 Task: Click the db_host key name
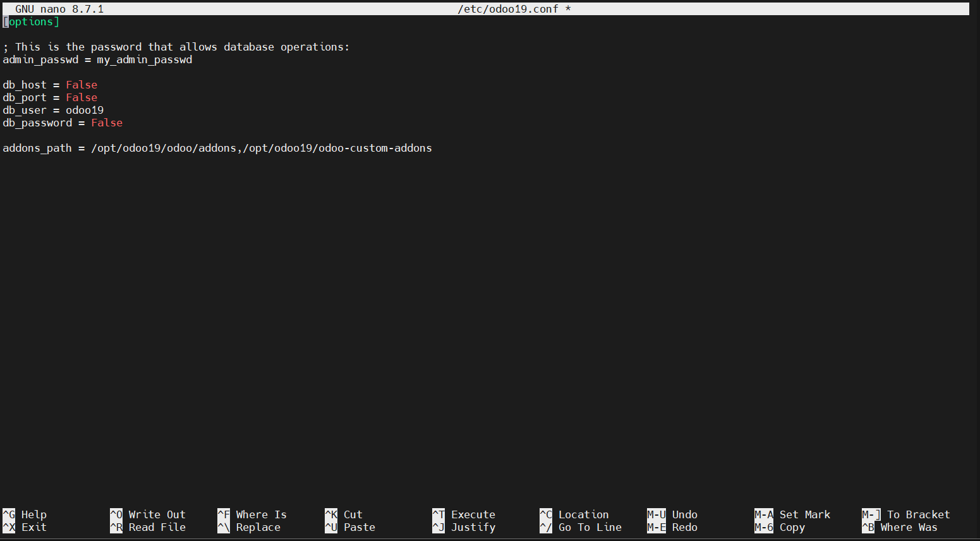click(x=25, y=85)
